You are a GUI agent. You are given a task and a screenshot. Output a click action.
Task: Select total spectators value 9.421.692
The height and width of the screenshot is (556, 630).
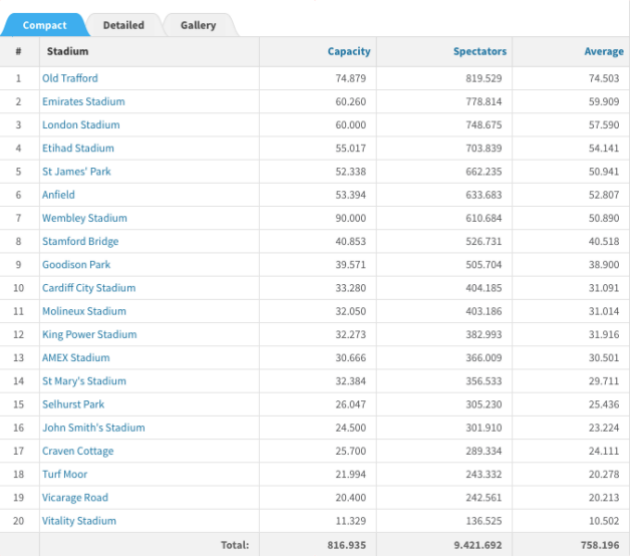pyautogui.click(x=478, y=545)
